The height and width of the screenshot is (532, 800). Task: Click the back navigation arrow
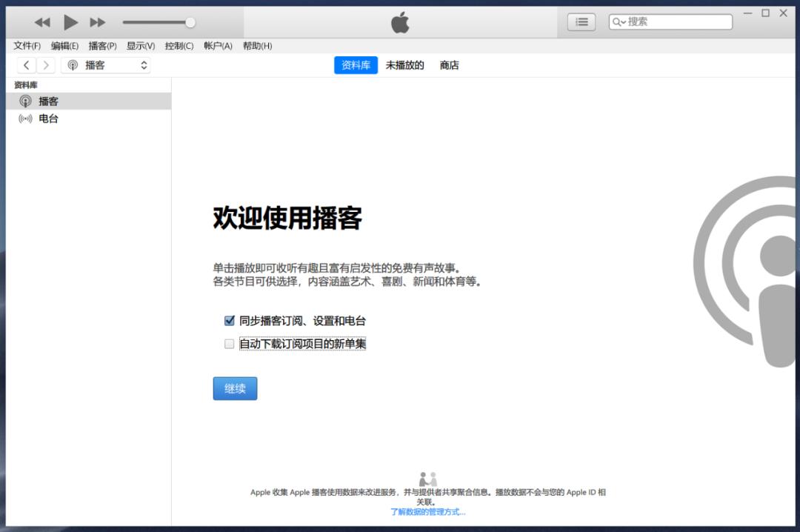point(27,64)
